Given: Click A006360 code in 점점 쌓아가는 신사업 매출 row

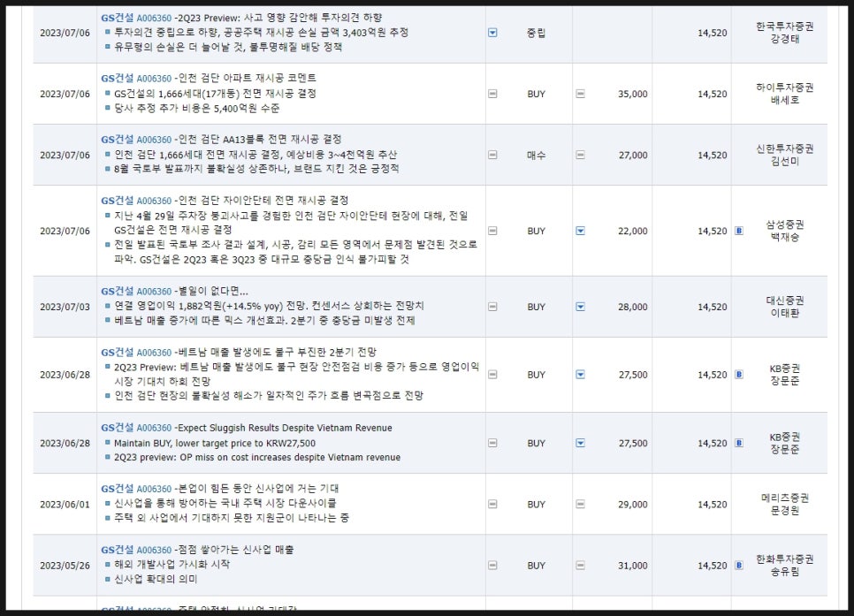Looking at the screenshot, I should (154, 550).
